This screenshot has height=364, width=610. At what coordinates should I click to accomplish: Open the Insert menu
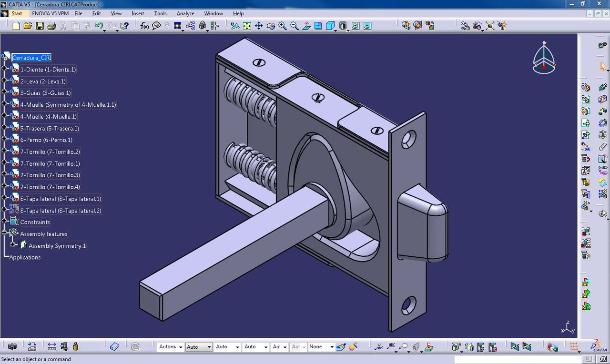pos(138,13)
